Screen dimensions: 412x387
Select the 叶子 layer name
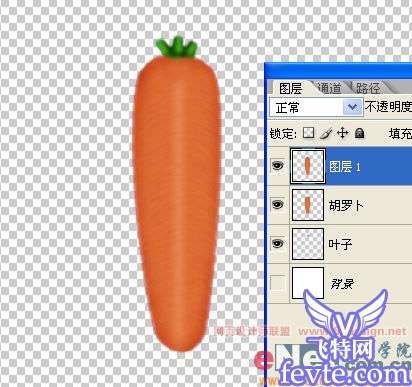tap(340, 244)
